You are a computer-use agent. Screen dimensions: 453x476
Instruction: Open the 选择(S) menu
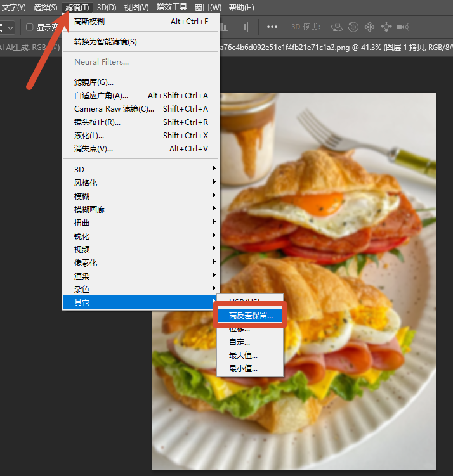click(x=45, y=7)
